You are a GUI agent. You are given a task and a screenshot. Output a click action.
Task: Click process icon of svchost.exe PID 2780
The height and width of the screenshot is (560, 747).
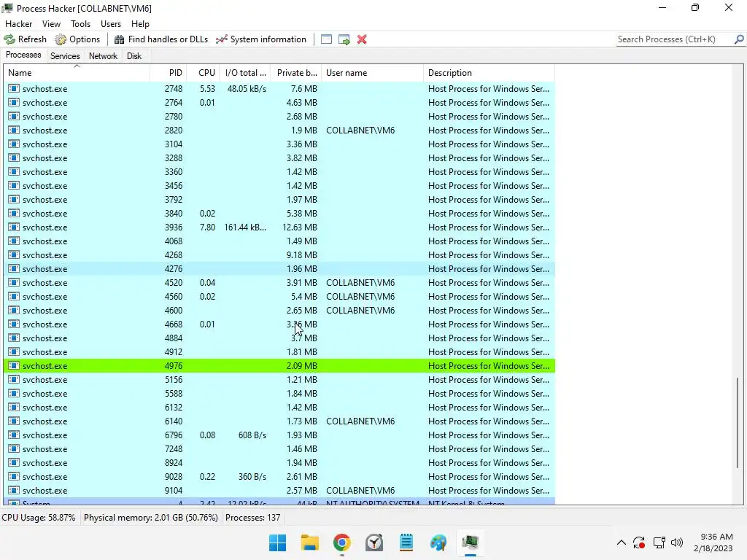14,116
